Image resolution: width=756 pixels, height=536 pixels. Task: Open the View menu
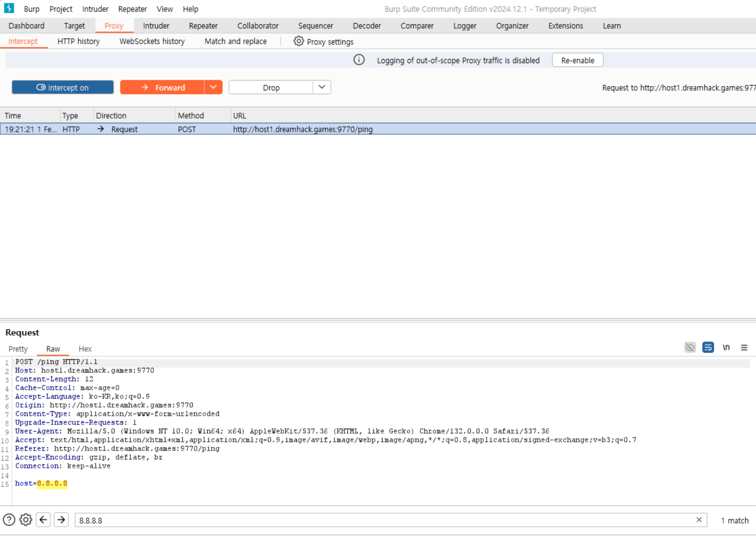(x=165, y=9)
